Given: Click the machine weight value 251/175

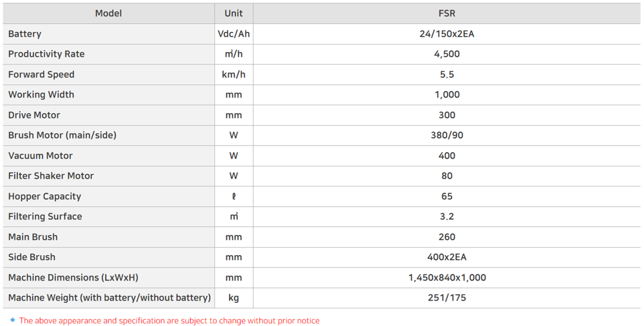Looking at the screenshot, I should [447, 298].
